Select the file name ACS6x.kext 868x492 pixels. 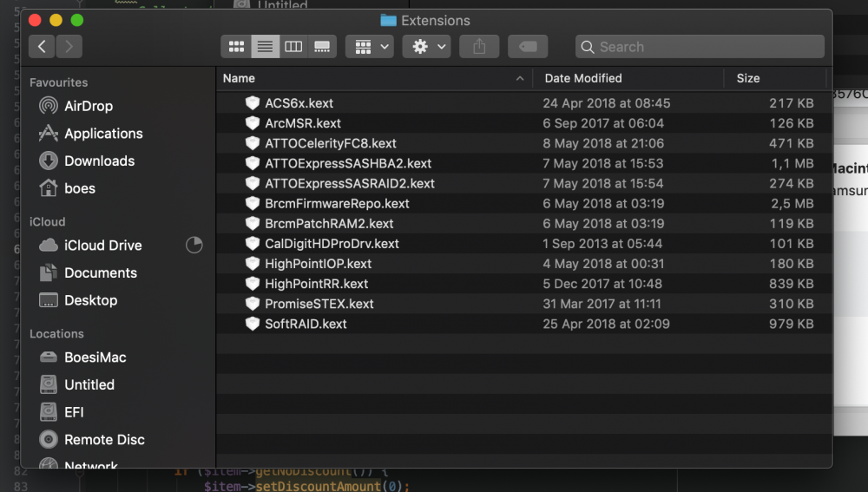(x=299, y=103)
